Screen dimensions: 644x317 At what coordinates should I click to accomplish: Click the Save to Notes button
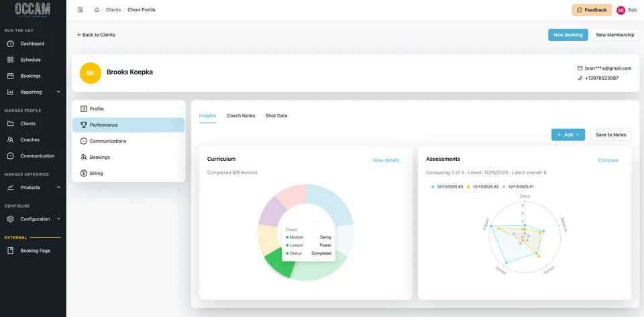pyautogui.click(x=610, y=135)
